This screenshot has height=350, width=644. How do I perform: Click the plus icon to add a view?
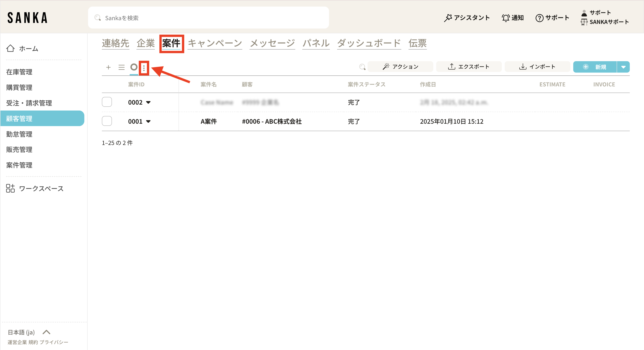pos(108,67)
